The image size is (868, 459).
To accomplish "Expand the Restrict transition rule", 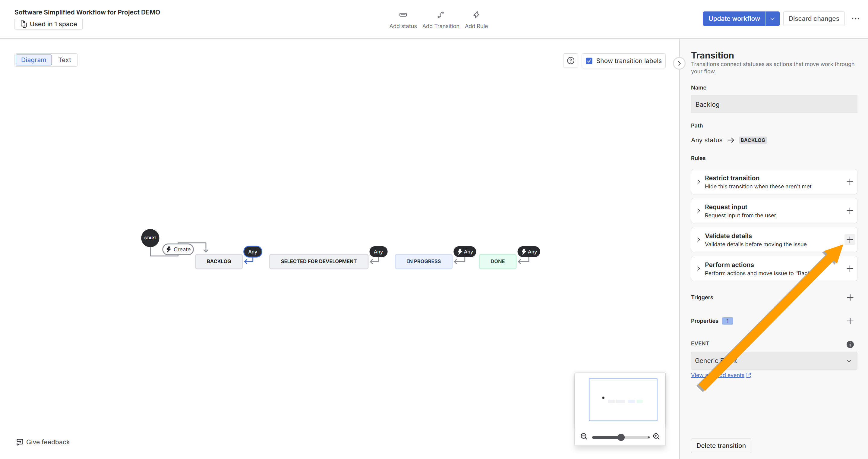I will click(x=699, y=182).
